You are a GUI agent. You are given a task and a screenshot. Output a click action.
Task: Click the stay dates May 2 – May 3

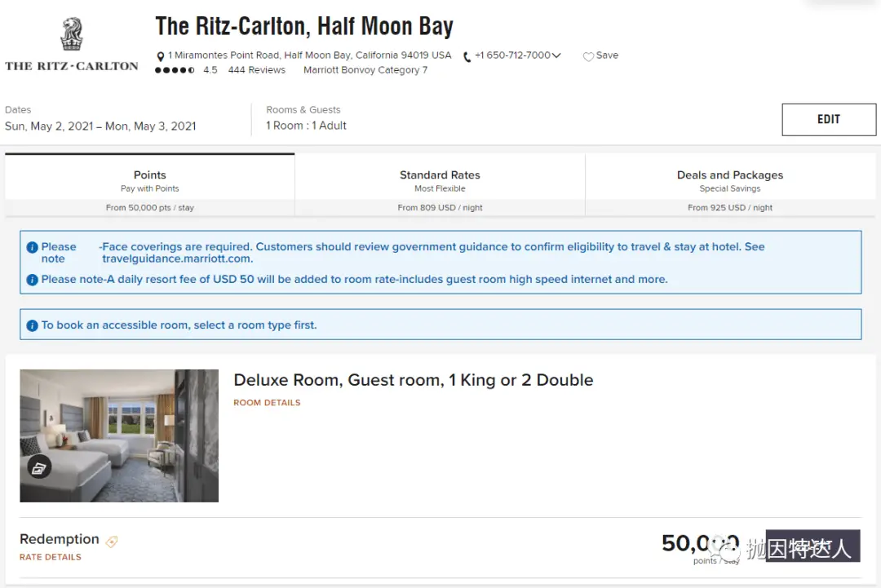100,126
